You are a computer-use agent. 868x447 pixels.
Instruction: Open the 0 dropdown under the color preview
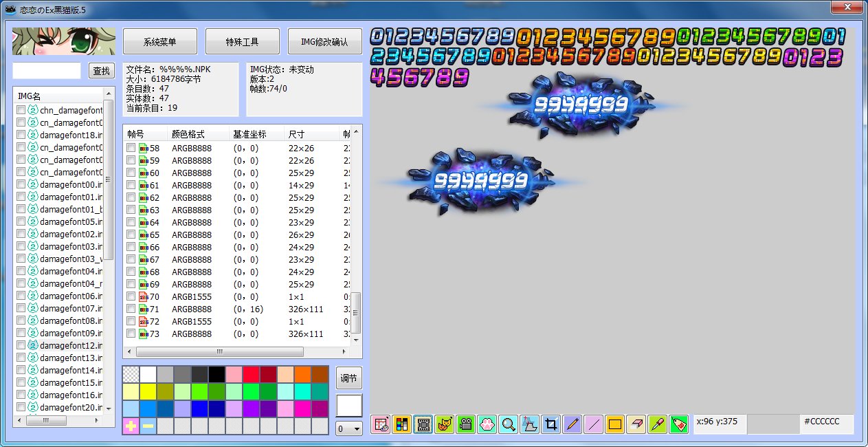tap(349, 428)
